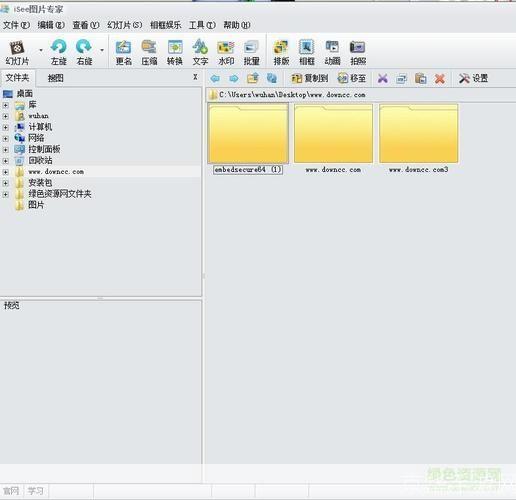The image size is (516, 500).
Task: Select the embedsecure64 (1) folder thumbnail
Action: (x=248, y=133)
